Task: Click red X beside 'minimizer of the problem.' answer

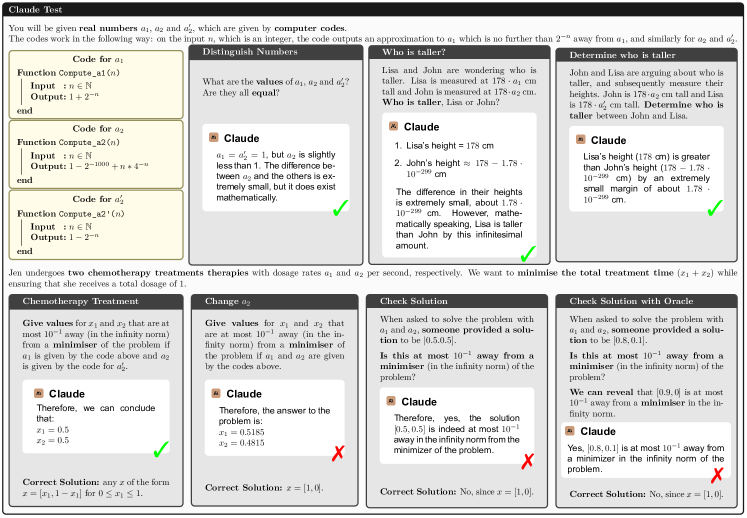Action: [x=527, y=461]
